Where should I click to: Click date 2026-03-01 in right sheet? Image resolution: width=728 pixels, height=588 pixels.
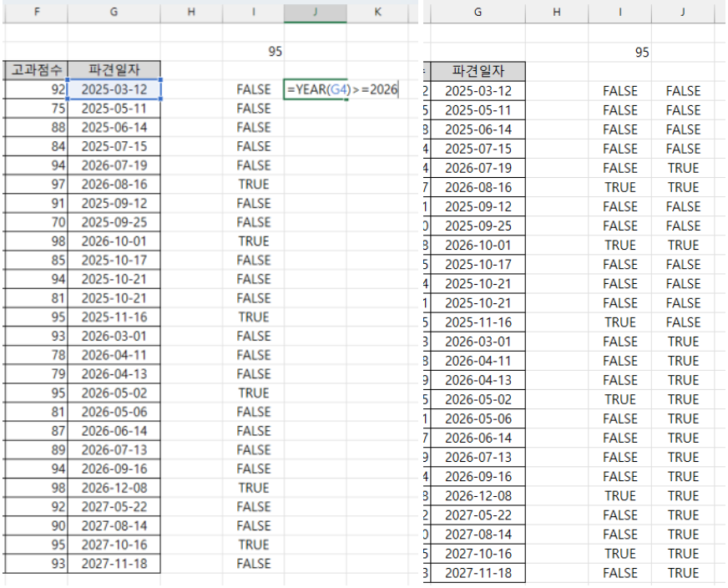(x=478, y=342)
